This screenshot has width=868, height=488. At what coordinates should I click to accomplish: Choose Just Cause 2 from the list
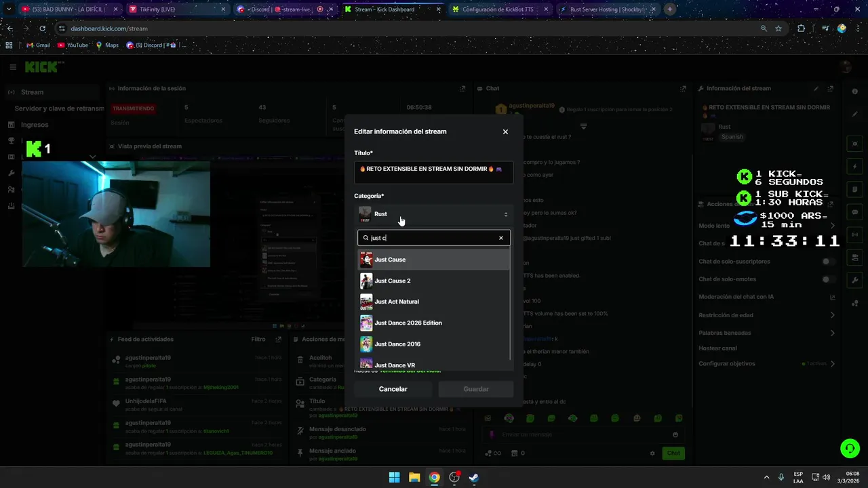click(433, 281)
